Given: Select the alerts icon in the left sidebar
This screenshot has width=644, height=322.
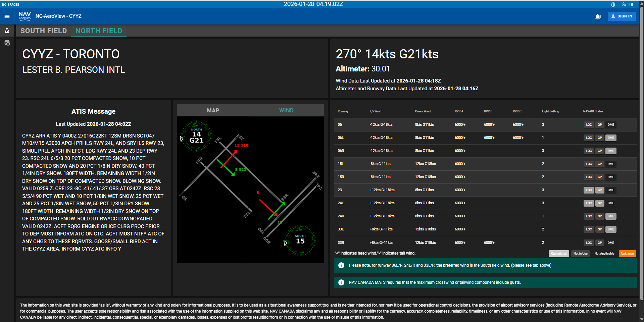Looking at the screenshot, I should pyautogui.click(x=7, y=31).
